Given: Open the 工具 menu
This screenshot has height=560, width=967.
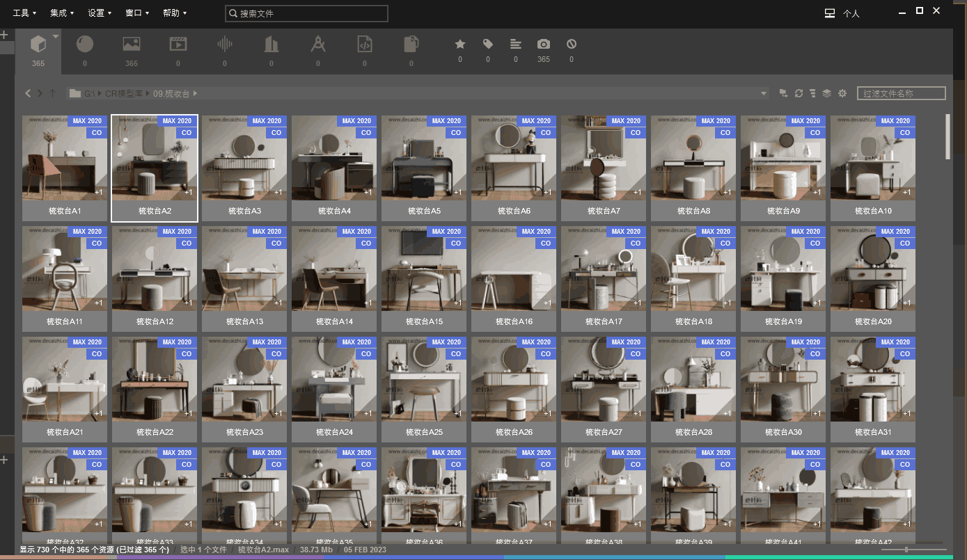Looking at the screenshot, I should pyautogui.click(x=24, y=13).
